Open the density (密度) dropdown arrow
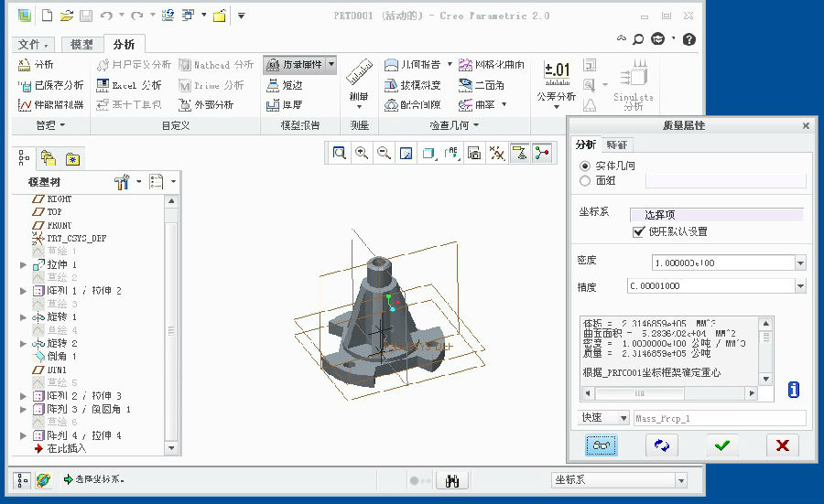The height and width of the screenshot is (504, 824). (800, 263)
